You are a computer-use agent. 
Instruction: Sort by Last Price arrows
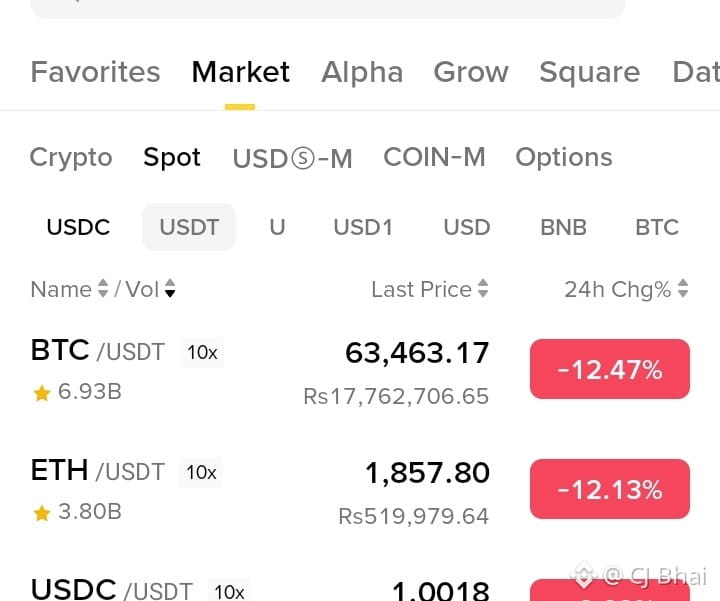[x=483, y=289]
